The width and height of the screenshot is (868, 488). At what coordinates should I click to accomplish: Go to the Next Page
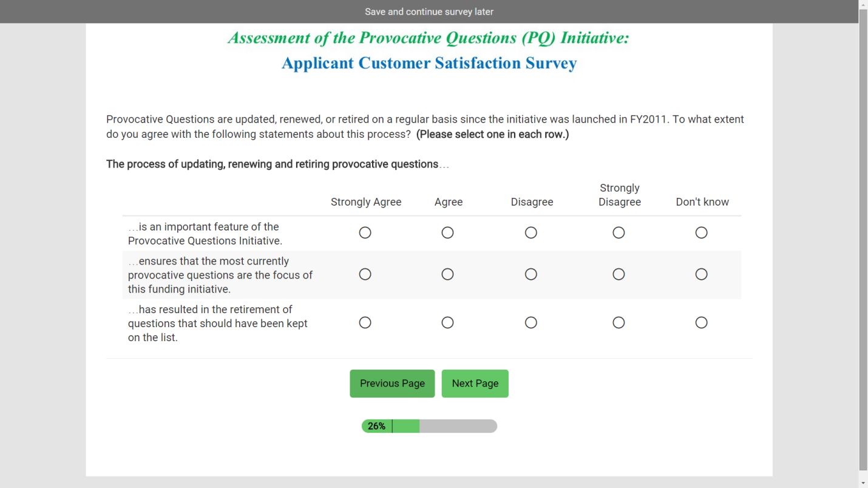pos(475,384)
